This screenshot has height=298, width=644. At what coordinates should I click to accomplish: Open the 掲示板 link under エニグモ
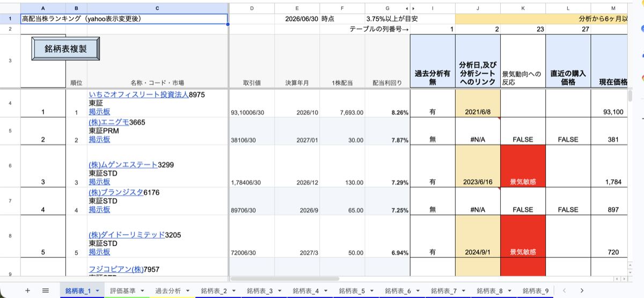99,139
